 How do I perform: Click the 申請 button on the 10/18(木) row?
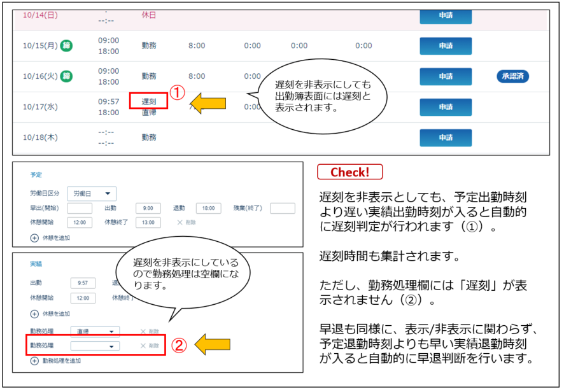coord(445,137)
